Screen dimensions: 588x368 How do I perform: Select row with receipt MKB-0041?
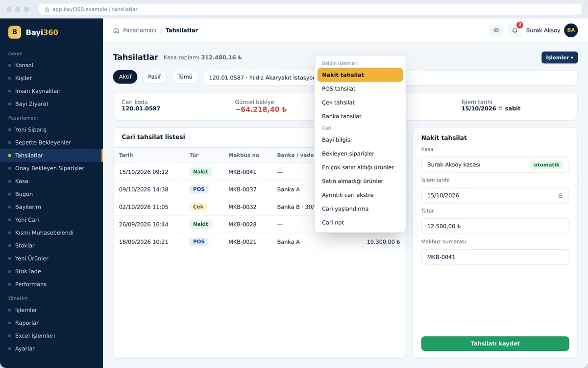tap(260, 172)
